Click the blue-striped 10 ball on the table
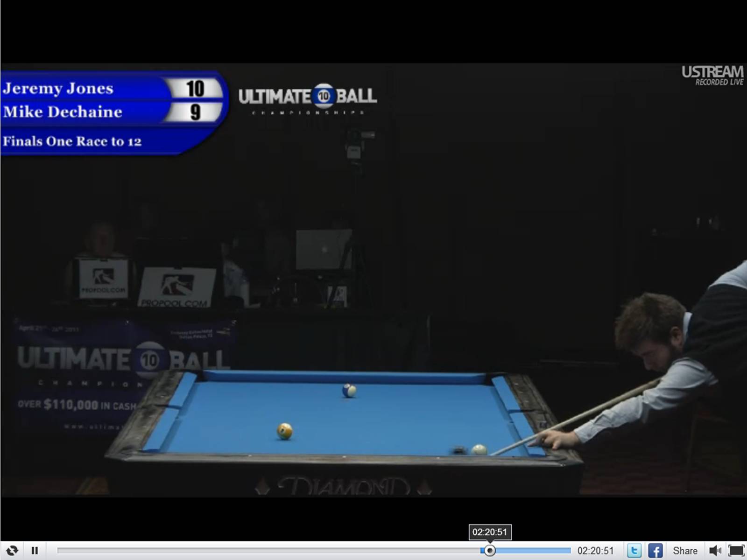 (349, 390)
